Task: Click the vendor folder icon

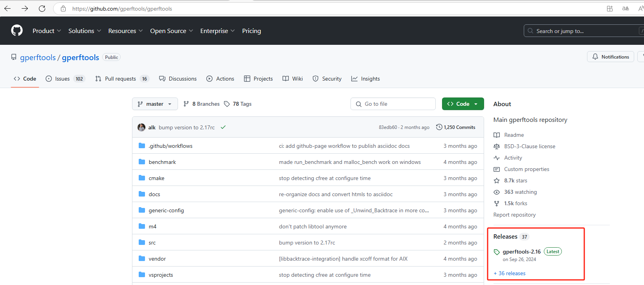Action: click(x=142, y=259)
